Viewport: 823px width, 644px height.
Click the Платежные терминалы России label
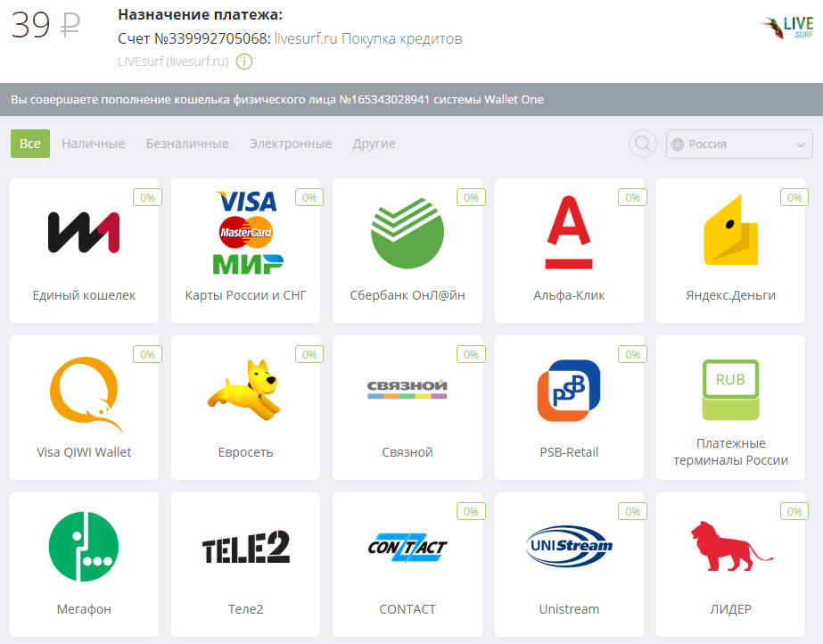pyautogui.click(x=730, y=452)
